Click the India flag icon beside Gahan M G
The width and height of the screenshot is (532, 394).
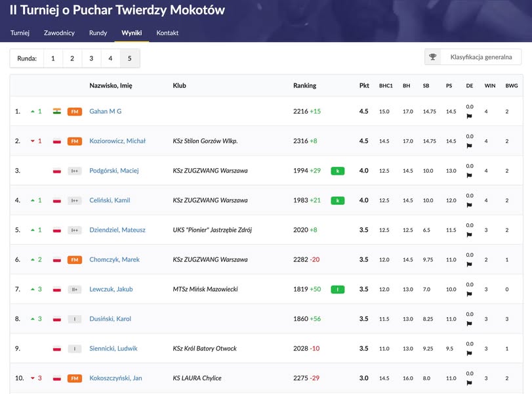57,112
